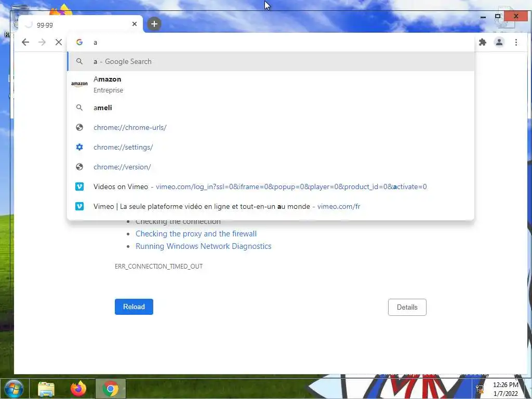The height and width of the screenshot is (399, 532).
Task: Click the settings gear icon
Action: pyautogui.click(x=79, y=147)
